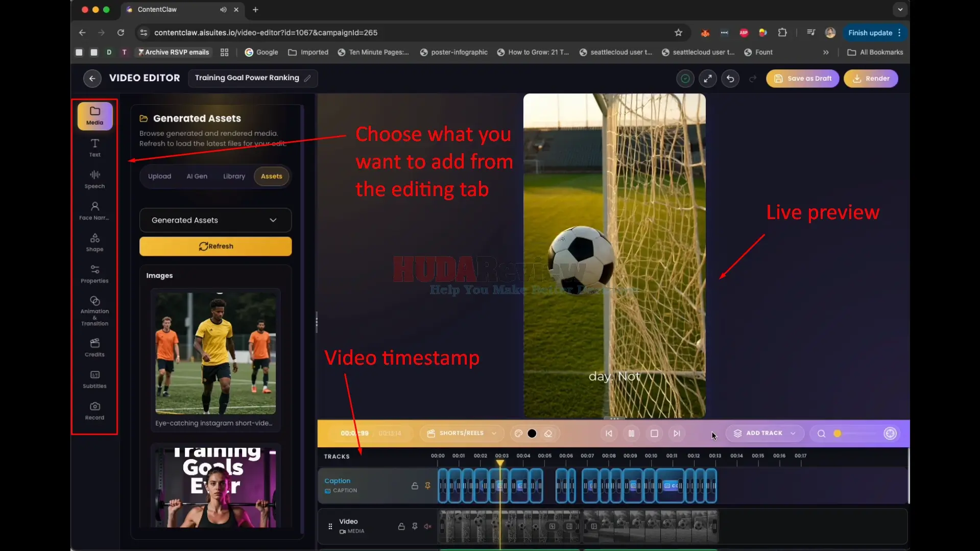Open the Face Narrator tool

tap(95, 211)
